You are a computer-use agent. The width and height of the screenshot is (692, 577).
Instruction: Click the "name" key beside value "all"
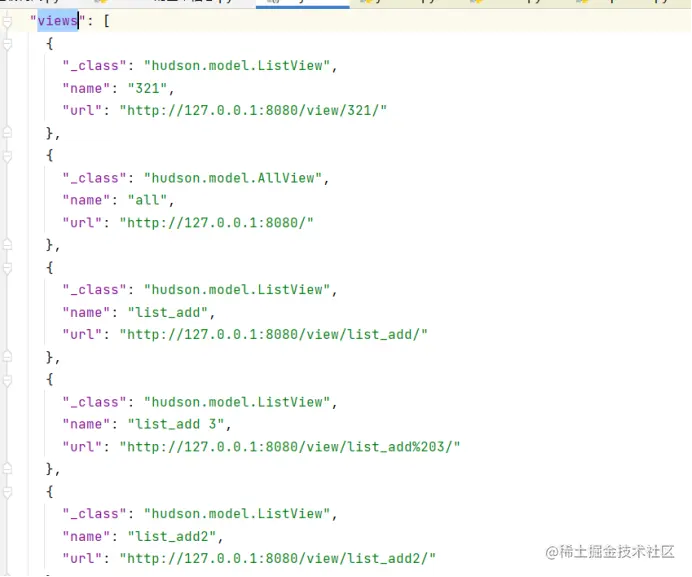coord(86,200)
